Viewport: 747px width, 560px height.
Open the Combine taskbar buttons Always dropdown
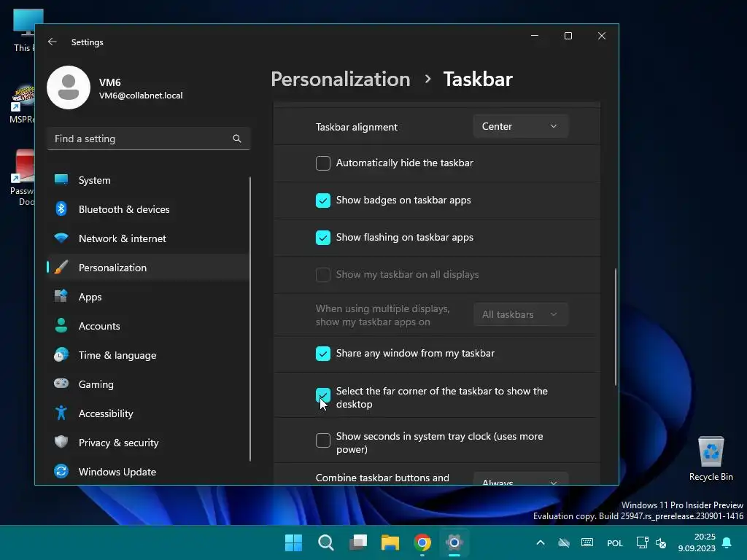pos(520,479)
